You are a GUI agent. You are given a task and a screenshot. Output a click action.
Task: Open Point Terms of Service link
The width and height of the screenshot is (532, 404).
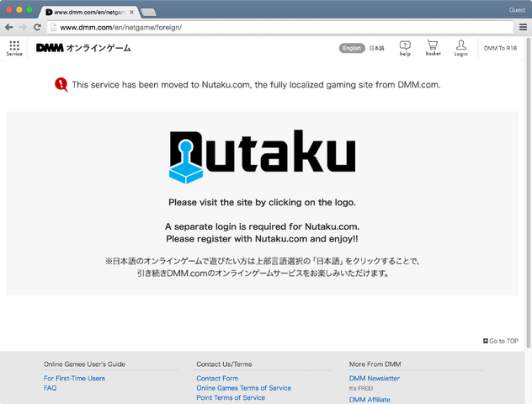[x=231, y=397]
